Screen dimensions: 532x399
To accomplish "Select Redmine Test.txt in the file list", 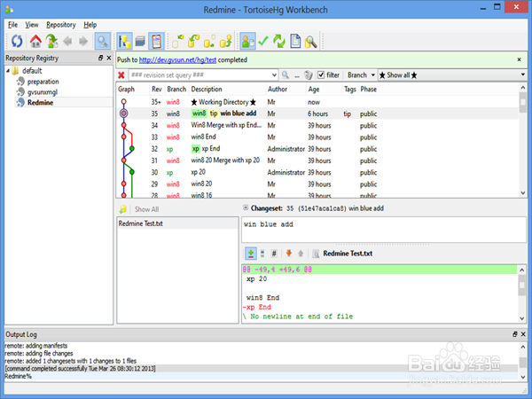I will click(177, 223).
